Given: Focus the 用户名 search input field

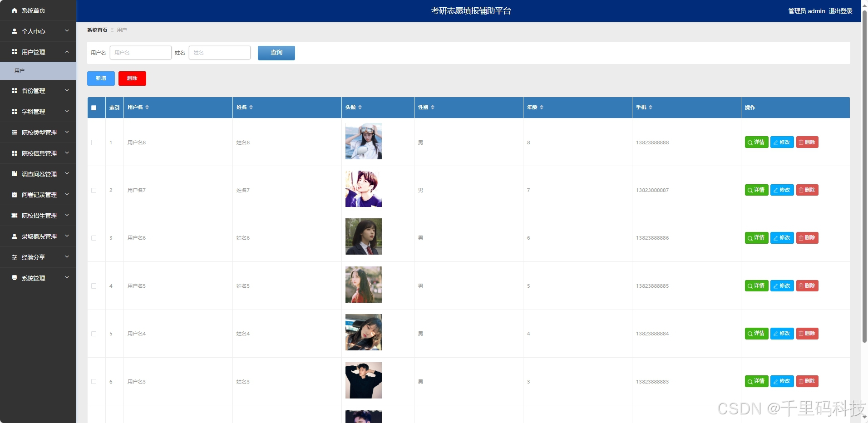Looking at the screenshot, I should click(x=141, y=53).
